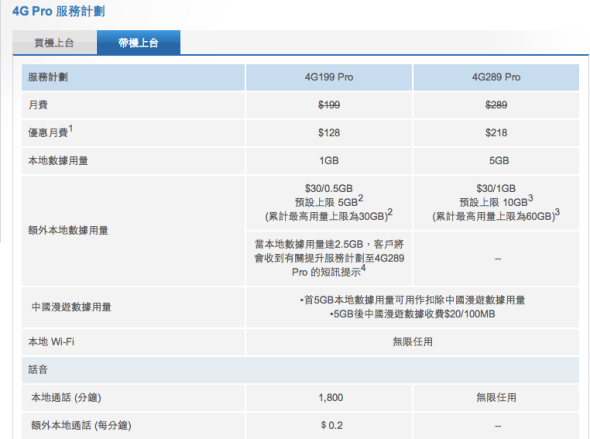This screenshot has height=439, width=590.
Task: Click the 額外本地數據用量 row label
Action: point(68,230)
